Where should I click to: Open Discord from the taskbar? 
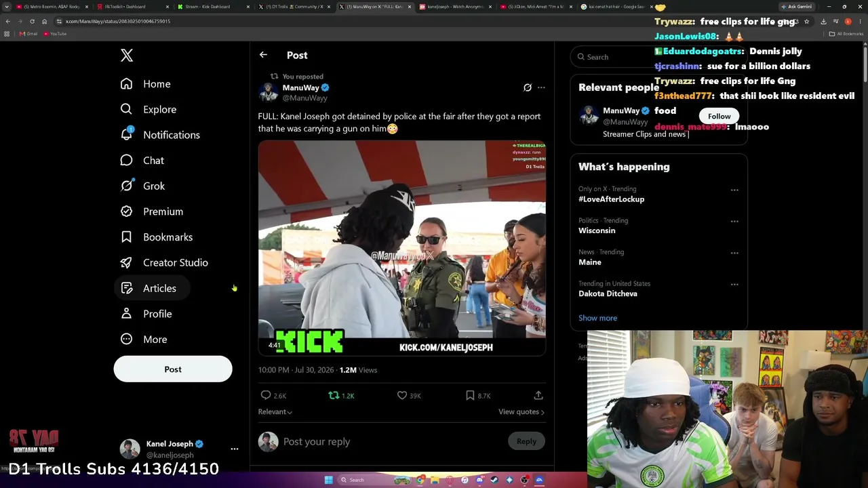(x=480, y=480)
